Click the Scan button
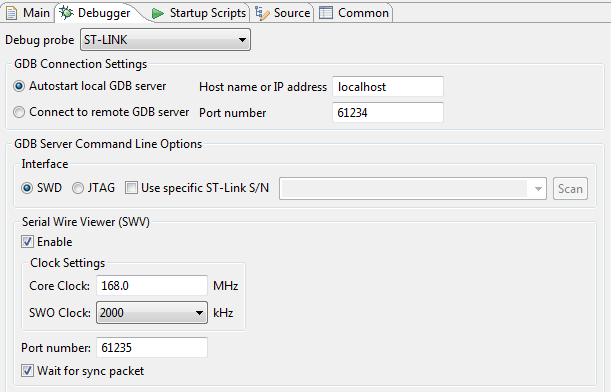611x392 pixels. (570, 189)
